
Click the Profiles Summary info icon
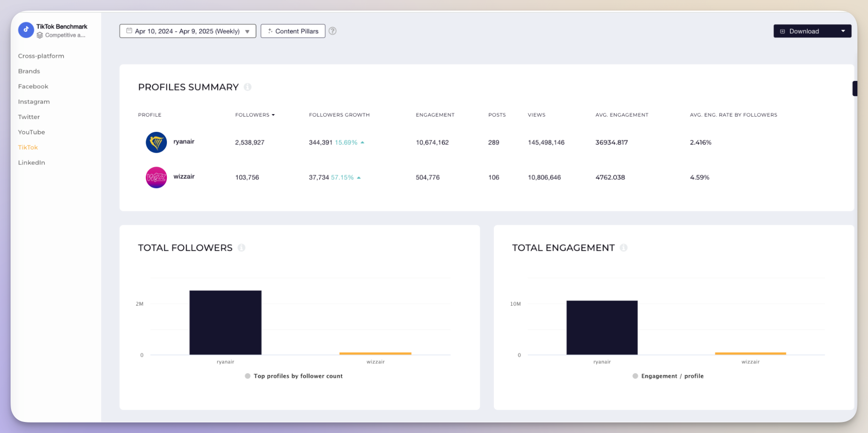point(248,87)
